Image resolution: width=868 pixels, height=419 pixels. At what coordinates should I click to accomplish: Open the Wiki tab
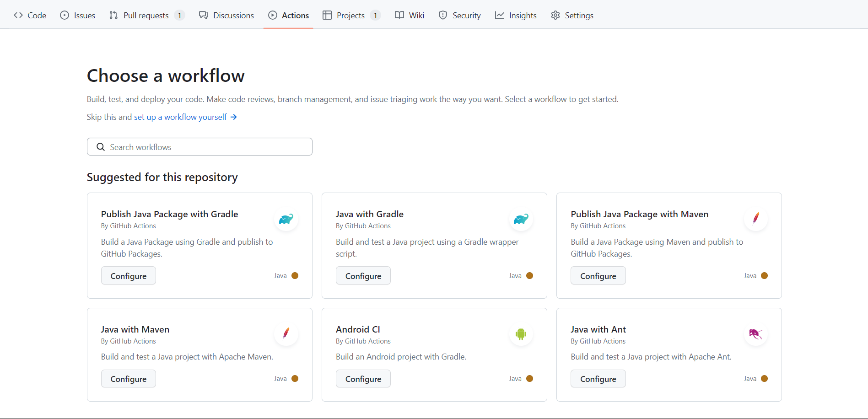pyautogui.click(x=410, y=15)
